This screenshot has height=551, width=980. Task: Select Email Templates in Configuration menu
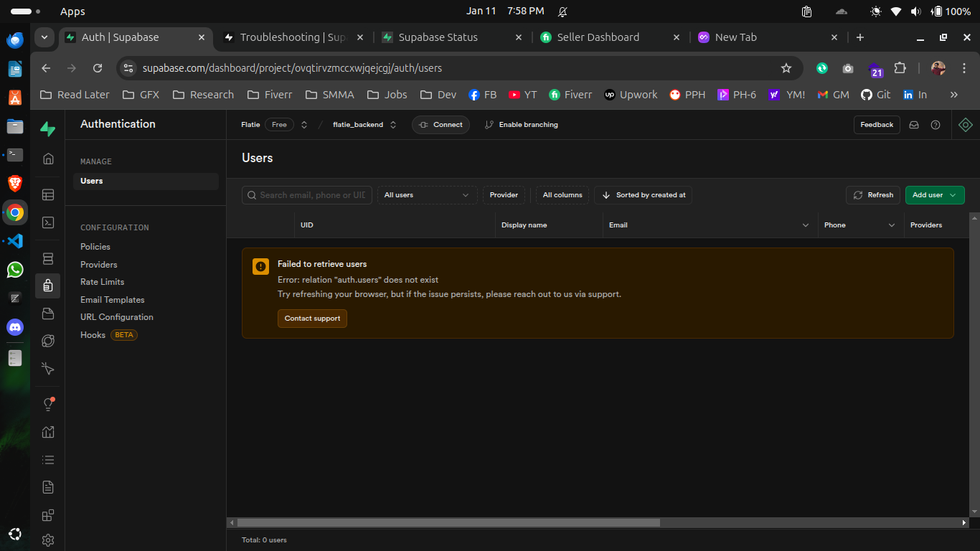[x=112, y=299]
